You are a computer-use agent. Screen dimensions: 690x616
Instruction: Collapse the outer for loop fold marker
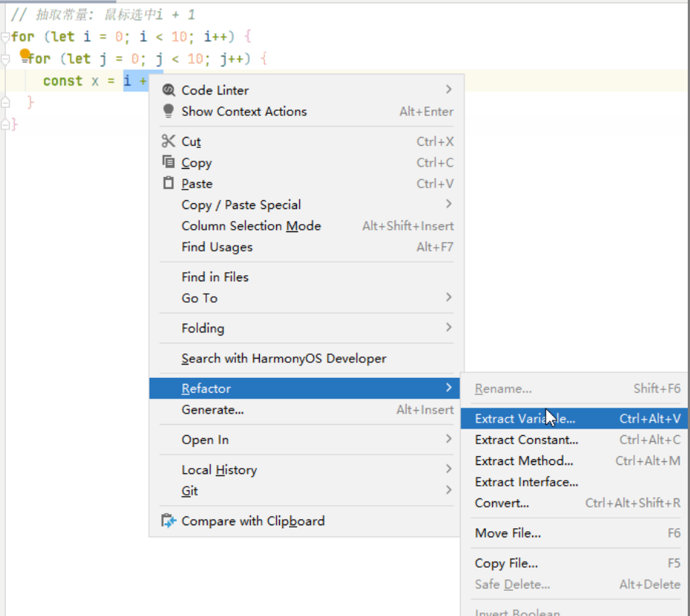point(5,37)
